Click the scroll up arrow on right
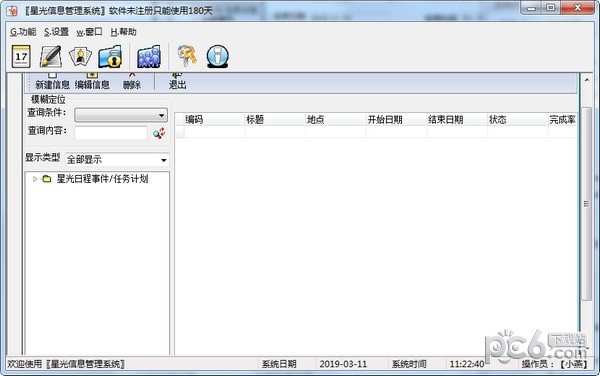Image resolution: width=600 pixels, height=376 pixels. coord(587,80)
